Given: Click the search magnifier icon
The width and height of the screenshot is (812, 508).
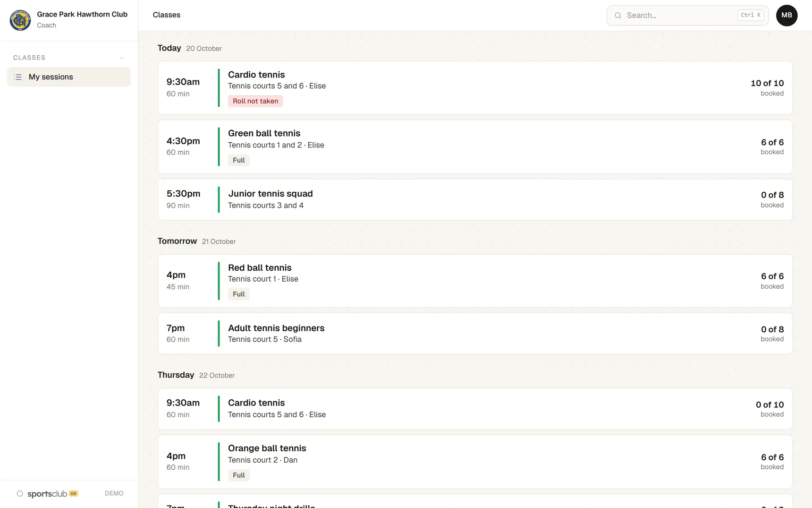Looking at the screenshot, I should pos(617,16).
